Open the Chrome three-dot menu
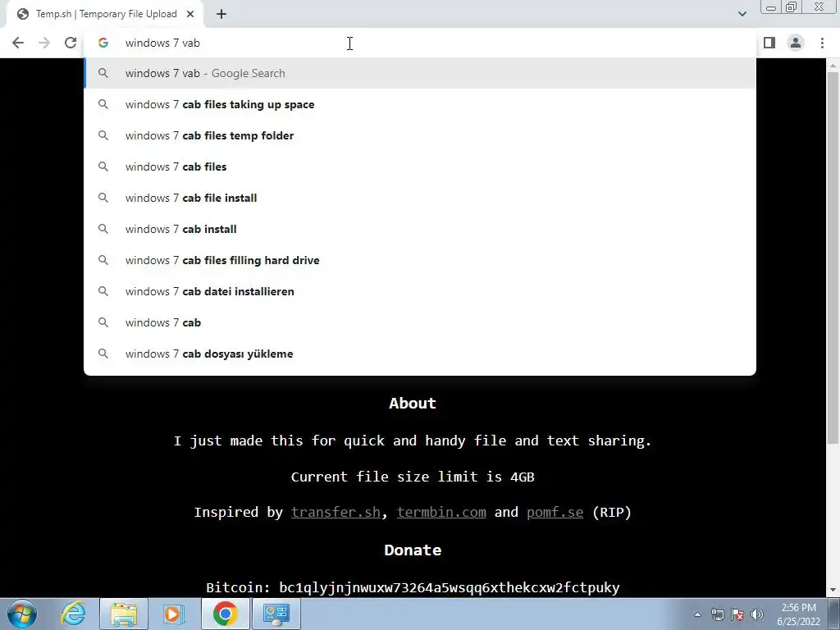 (x=822, y=43)
